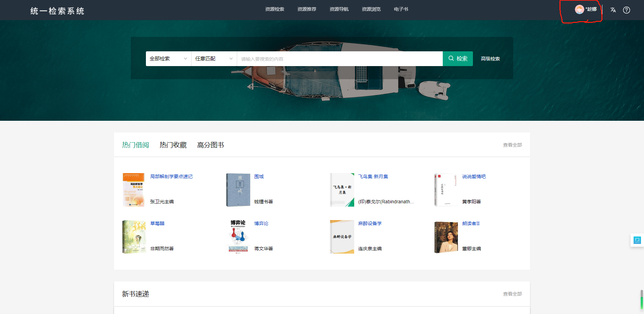The width and height of the screenshot is (644, 314).
Task: Expand the 任意匹配 match type dropdown
Action: coord(214,59)
